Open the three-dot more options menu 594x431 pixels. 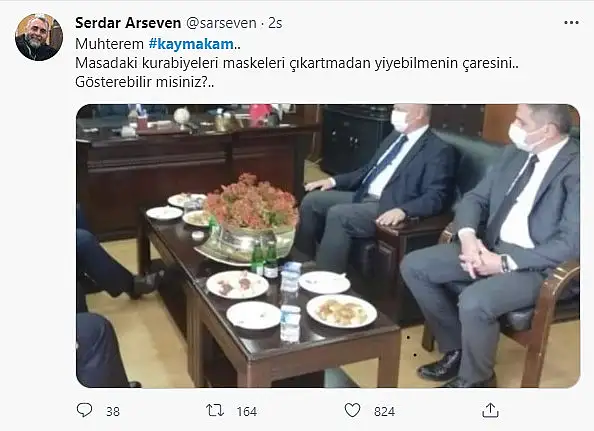tap(571, 23)
